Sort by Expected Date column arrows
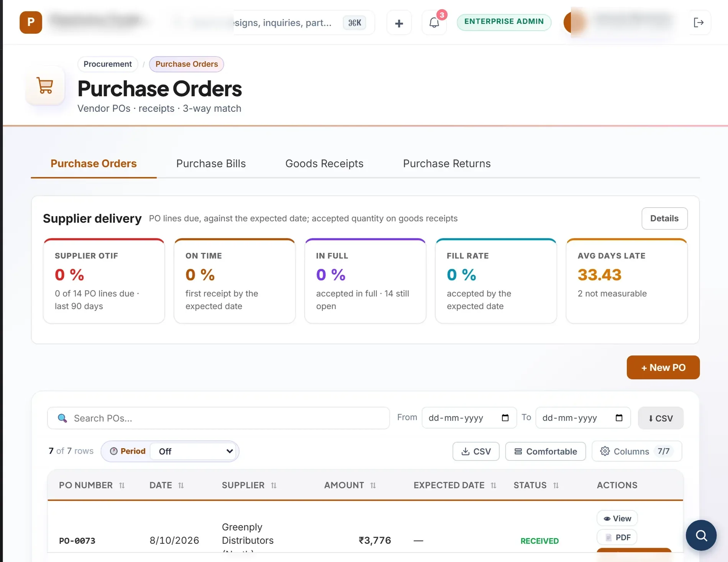This screenshot has height=562, width=728. [x=494, y=485]
